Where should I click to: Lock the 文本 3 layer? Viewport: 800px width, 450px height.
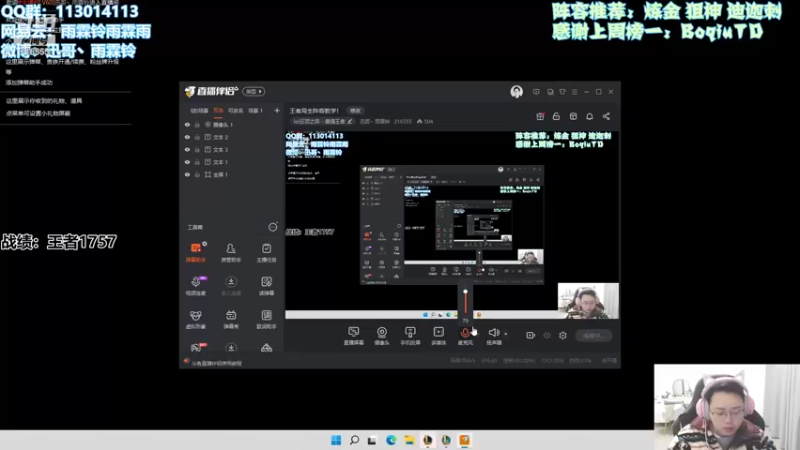(x=197, y=149)
